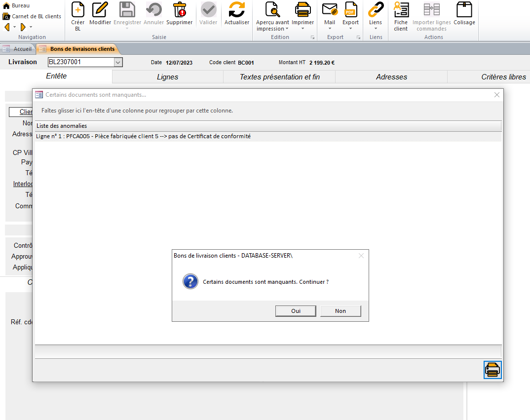Screen dimensions: 530x420
Task: Switch to the Accueil tab
Action: (x=18, y=49)
